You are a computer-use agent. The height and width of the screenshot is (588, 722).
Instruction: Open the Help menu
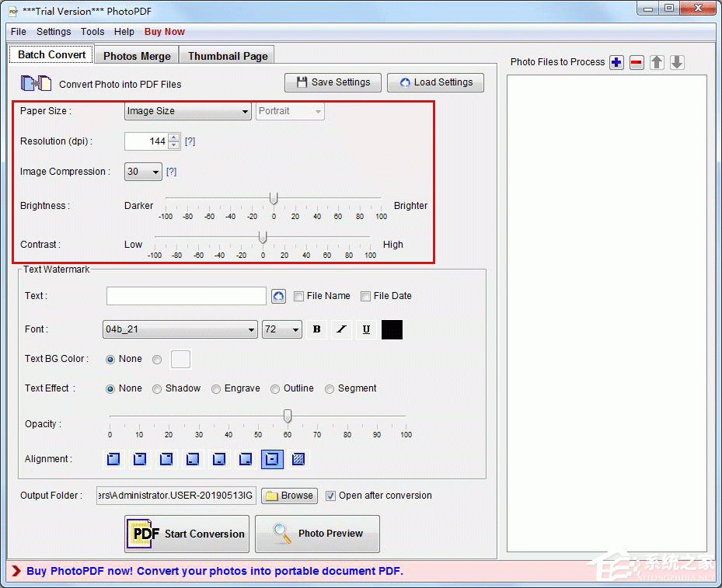(124, 32)
